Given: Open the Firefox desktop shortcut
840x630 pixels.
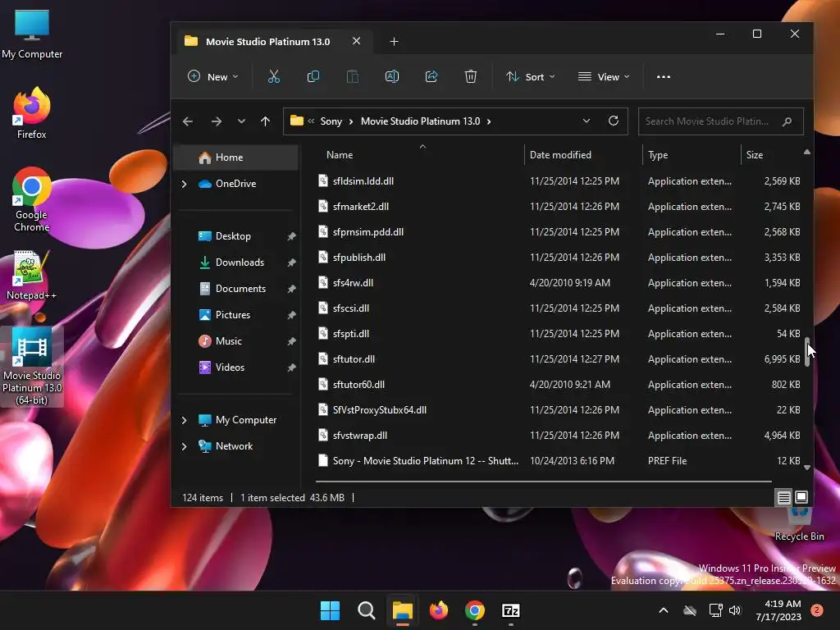Looking at the screenshot, I should 32,113.
